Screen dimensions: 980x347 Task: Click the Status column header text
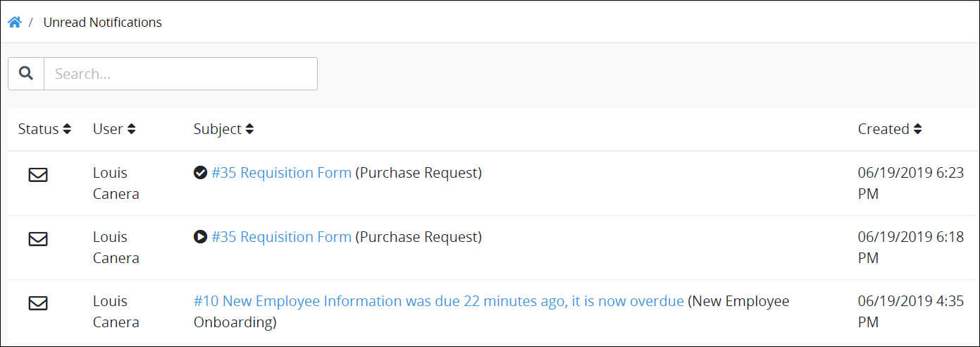point(39,129)
